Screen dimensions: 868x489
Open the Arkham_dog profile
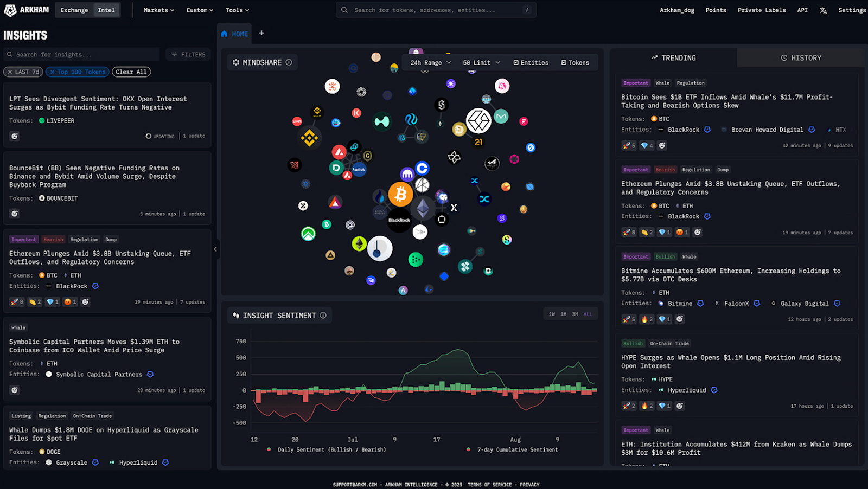click(676, 10)
